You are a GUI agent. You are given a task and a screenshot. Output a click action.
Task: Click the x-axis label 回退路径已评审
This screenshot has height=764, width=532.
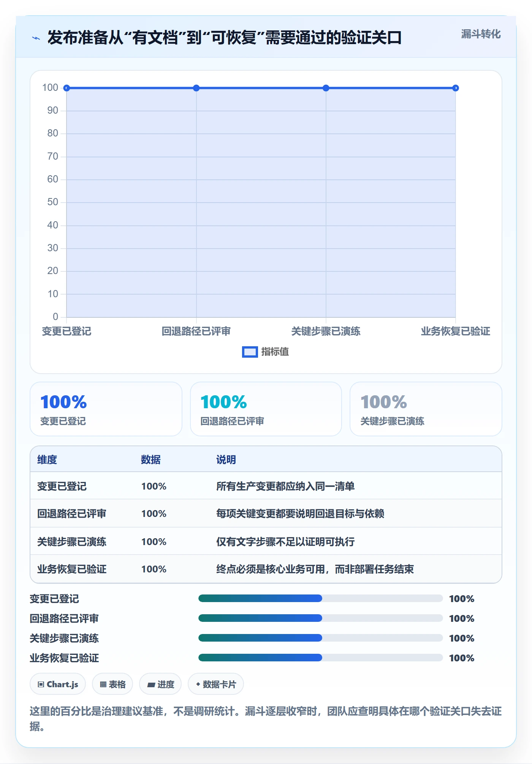tap(196, 331)
